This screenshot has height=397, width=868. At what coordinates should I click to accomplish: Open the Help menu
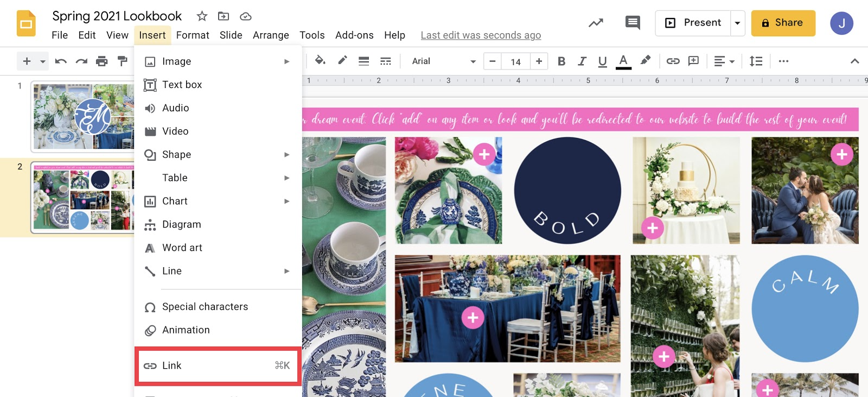(x=394, y=35)
